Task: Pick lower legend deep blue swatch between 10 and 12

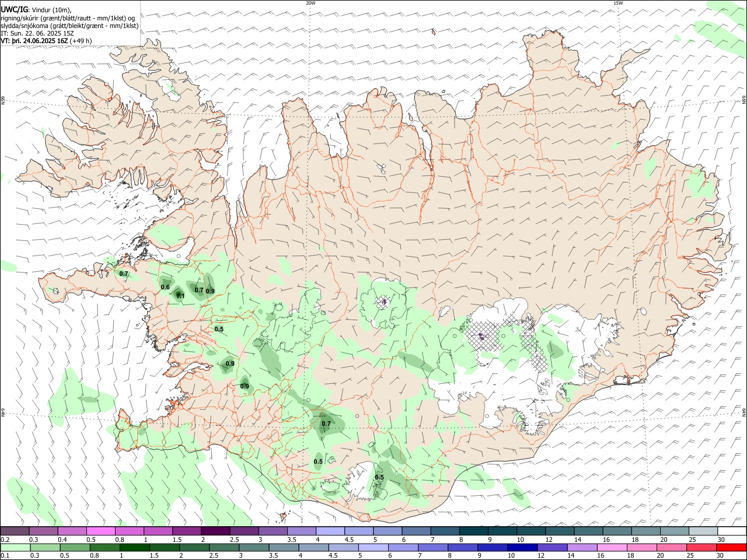Action: (522, 547)
